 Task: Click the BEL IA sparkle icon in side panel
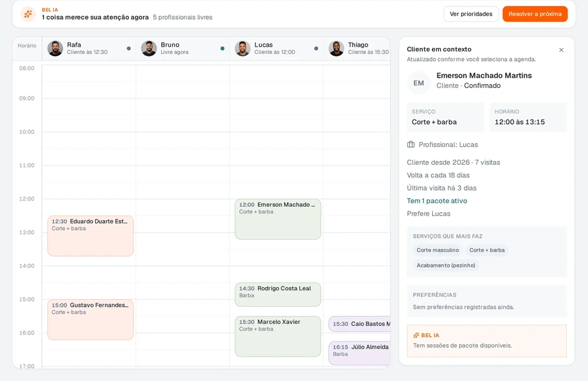click(x=416, y=335)
